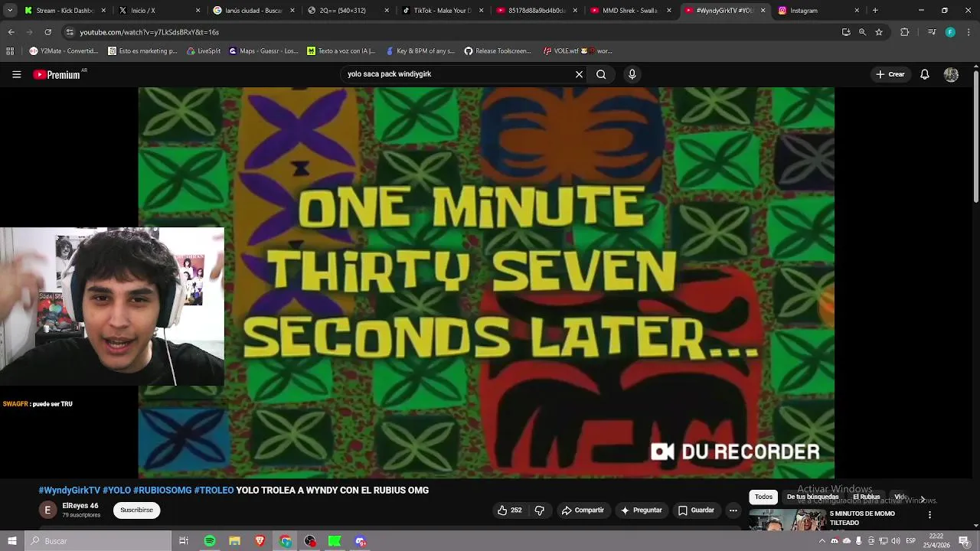Dislike the video with thumbs down
Image resolution: width=980 pixels, height=551 pixels.
pos(539,510)
